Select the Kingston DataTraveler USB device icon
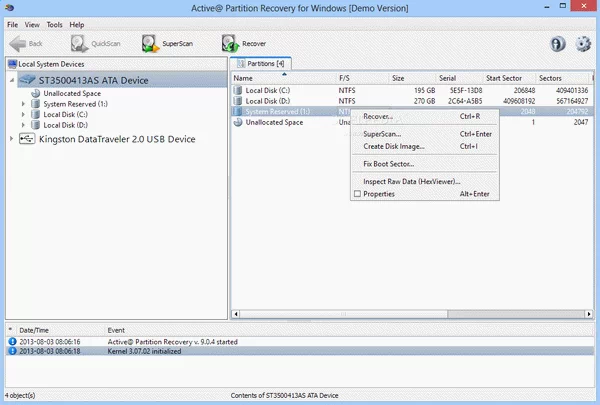The width and height of the screenshot is (600, 405). pos(27,139)
